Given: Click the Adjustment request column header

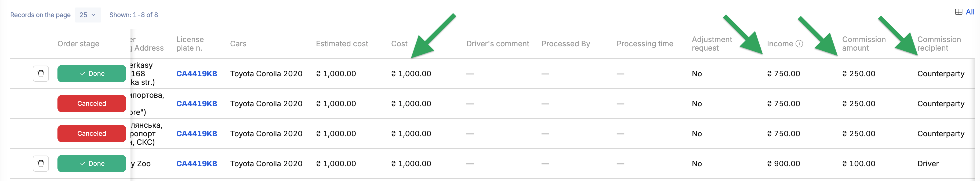Looking at the screenshot, I should [712, 44].
